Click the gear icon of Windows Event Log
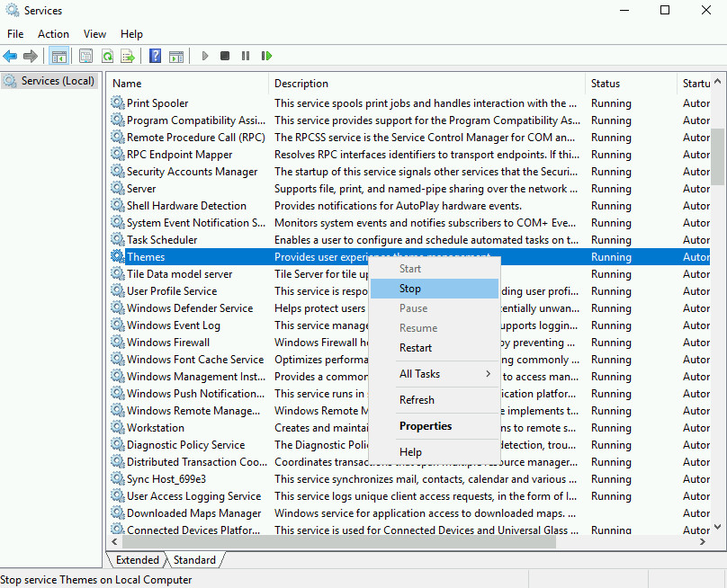Image resolution: width=727 pixels, height=588 pixels. (118, 325)
